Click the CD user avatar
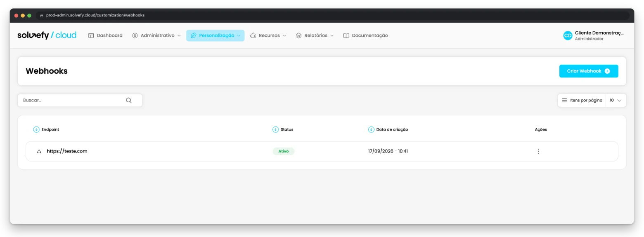 (568, 35)
